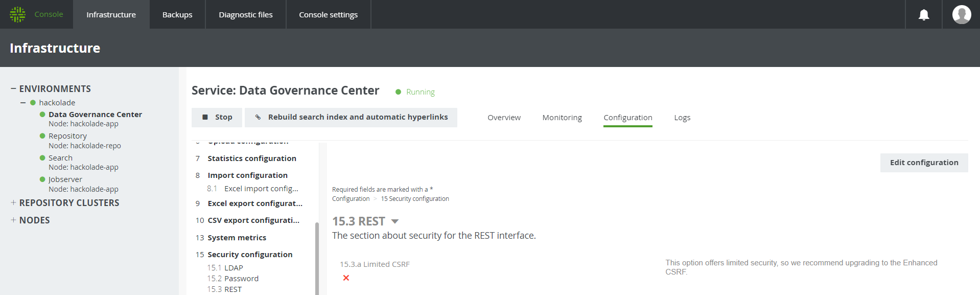
Task: Open the notifications bell
Action: click(x=923, y=15)
